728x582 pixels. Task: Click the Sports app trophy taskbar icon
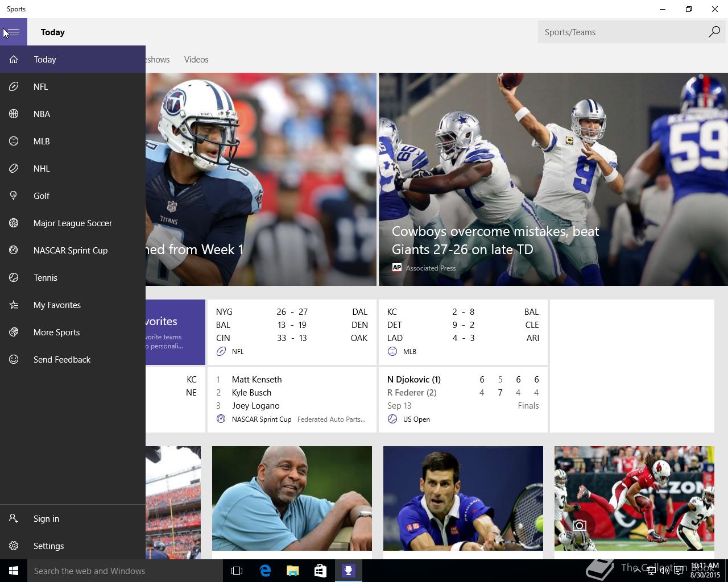348,571
